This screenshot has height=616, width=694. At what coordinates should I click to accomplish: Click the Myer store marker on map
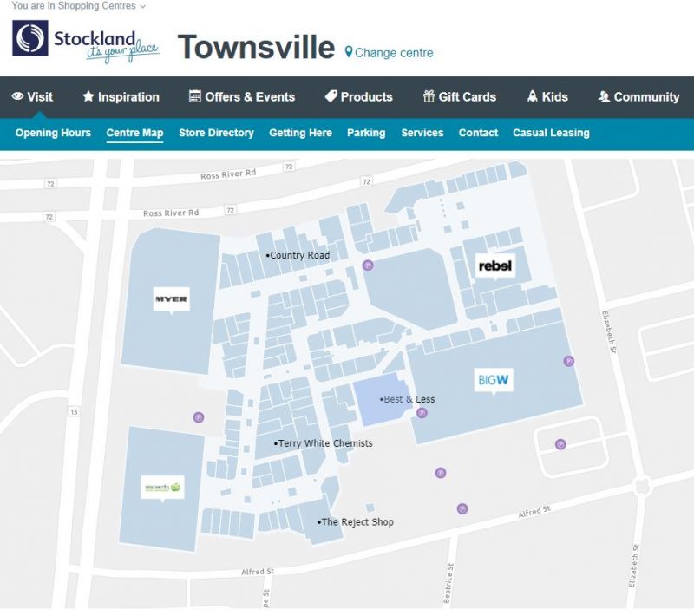pos(171,299)
